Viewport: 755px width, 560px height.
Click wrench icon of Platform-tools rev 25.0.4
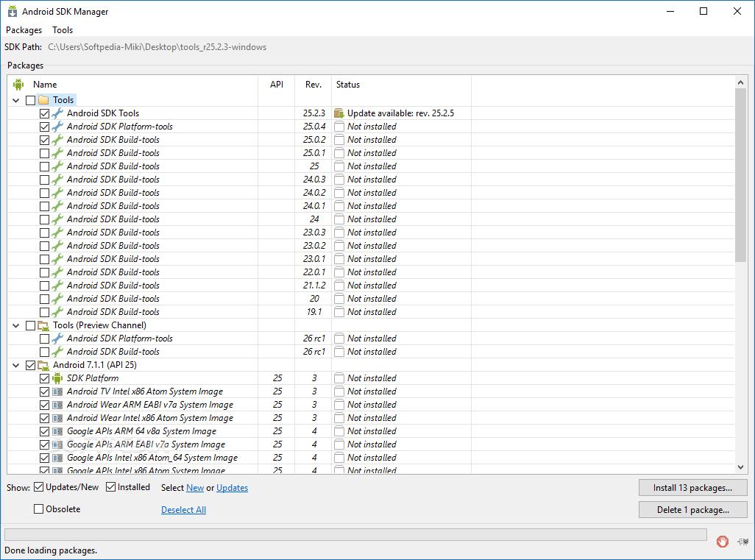[57, 127]
